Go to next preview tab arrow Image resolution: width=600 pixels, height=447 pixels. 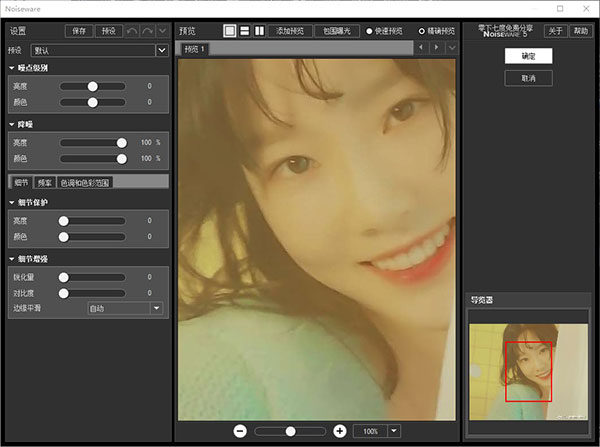coord(436,48)
